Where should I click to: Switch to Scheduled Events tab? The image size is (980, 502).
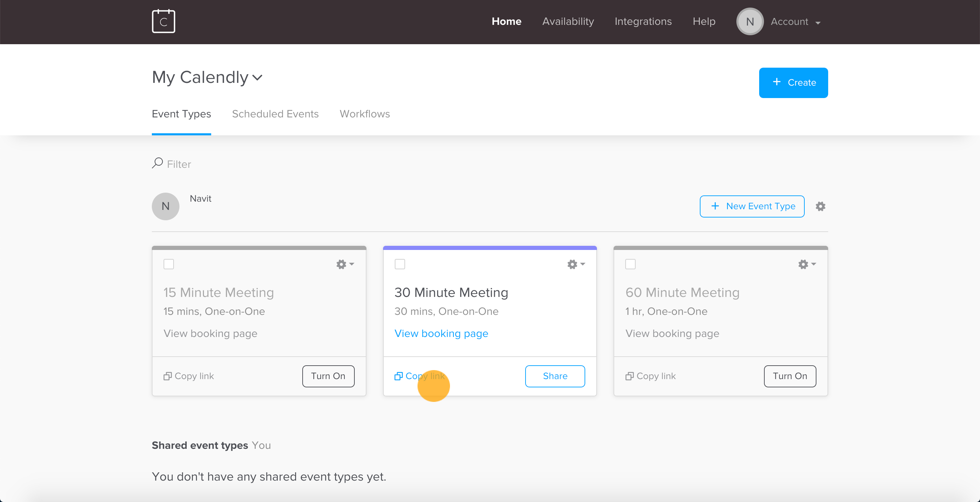(275, 114)
